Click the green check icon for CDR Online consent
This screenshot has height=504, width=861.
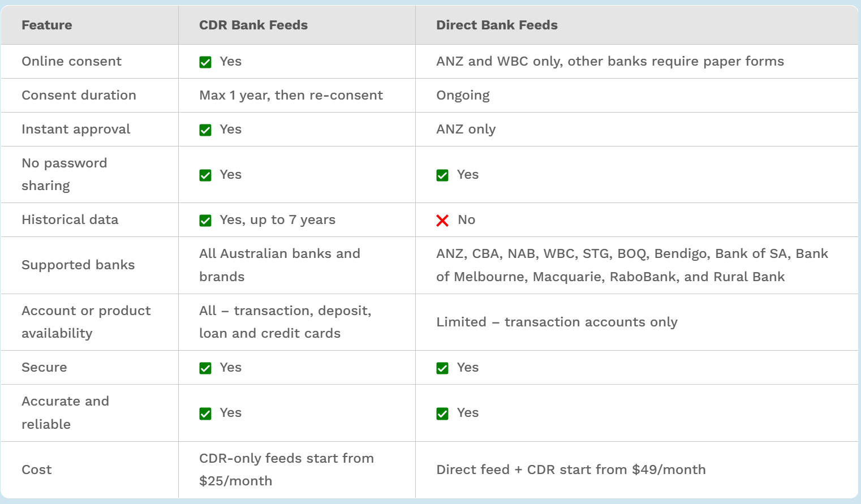tap(205, 62)
